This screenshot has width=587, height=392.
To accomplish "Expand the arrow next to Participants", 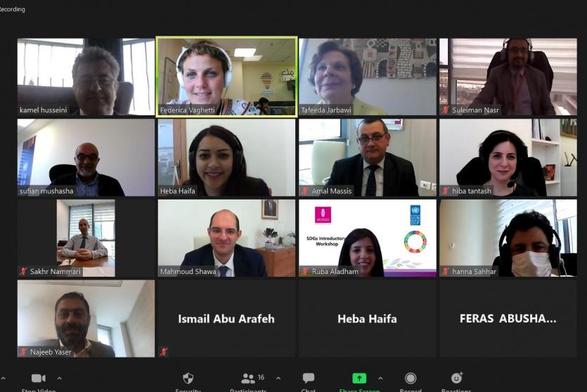I will point(278,378).
